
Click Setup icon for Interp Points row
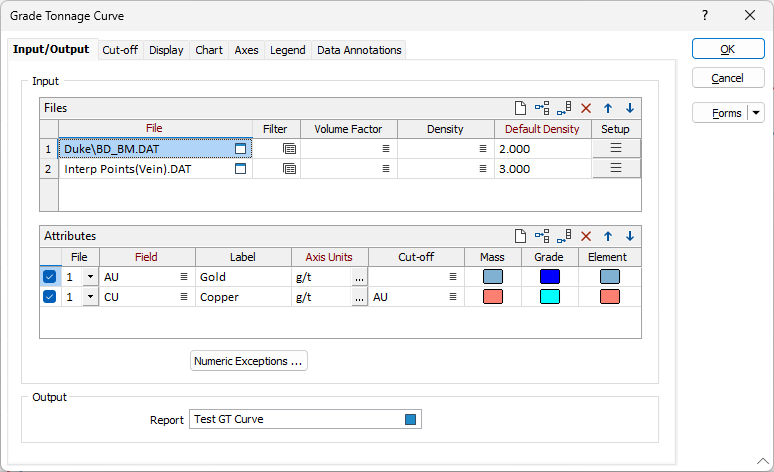616,168
